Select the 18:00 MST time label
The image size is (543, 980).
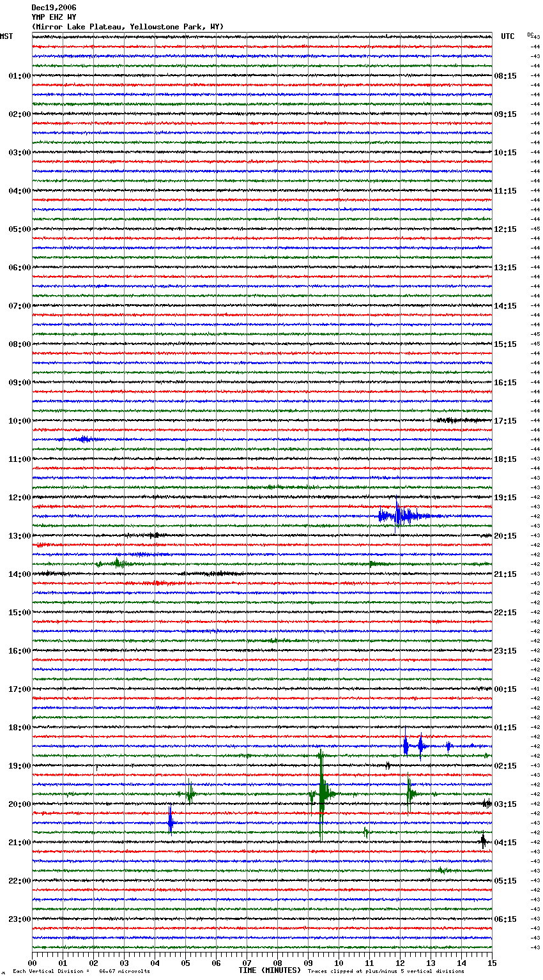pyautogui.click(x=20, y=728)
